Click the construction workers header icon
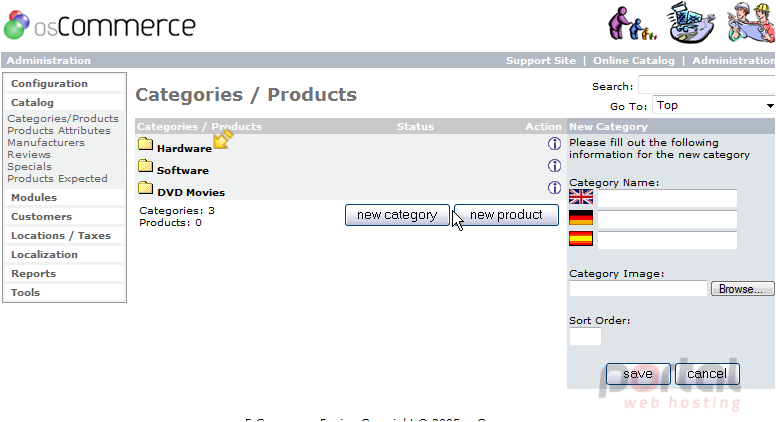The height and width of the screenshot is (422, 776). (x=751, y=23)
